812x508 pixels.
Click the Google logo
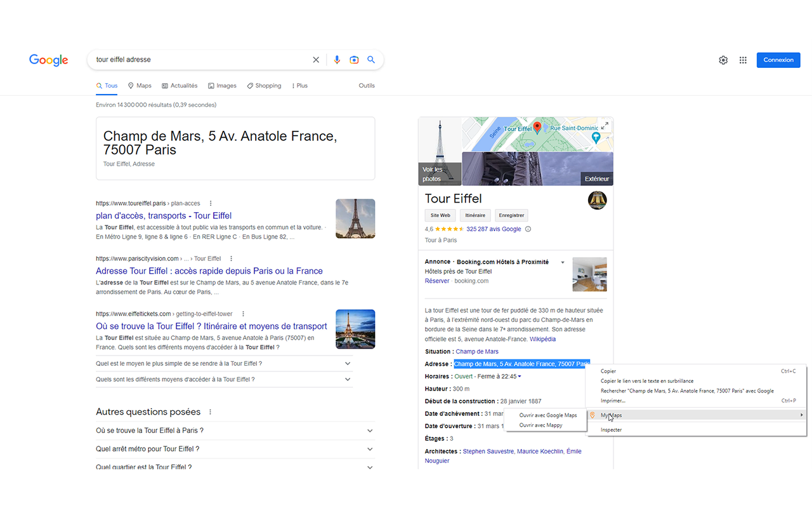pos(49,60)
